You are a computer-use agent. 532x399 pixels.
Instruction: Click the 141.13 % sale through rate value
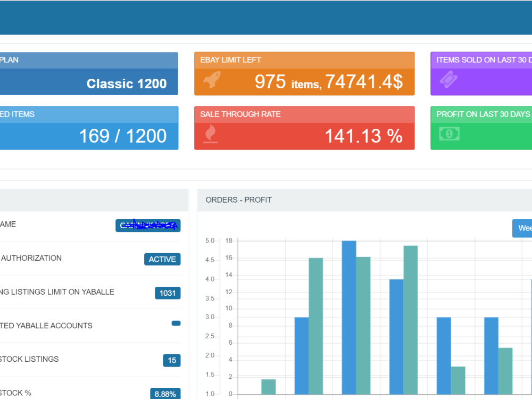(x=364, y=136)
